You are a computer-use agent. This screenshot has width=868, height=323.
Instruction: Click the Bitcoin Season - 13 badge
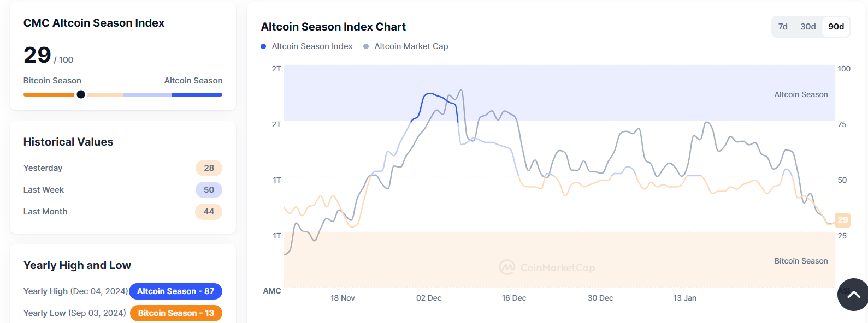point(175,313)
